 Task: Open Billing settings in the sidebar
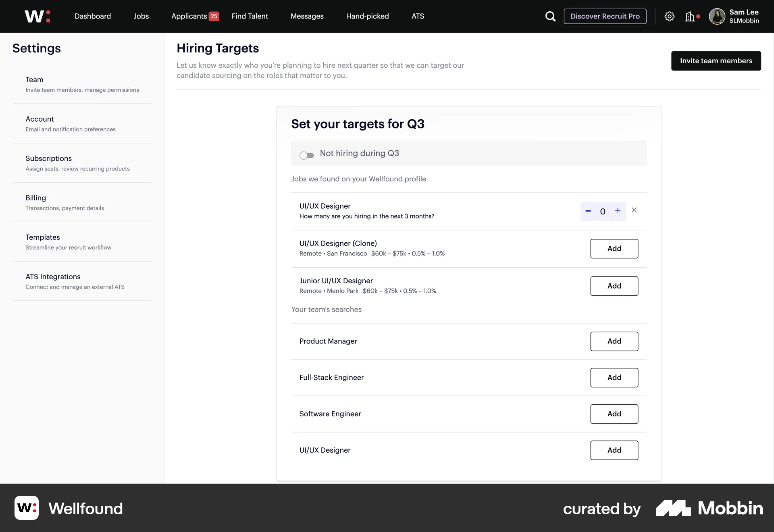(35, 197)
